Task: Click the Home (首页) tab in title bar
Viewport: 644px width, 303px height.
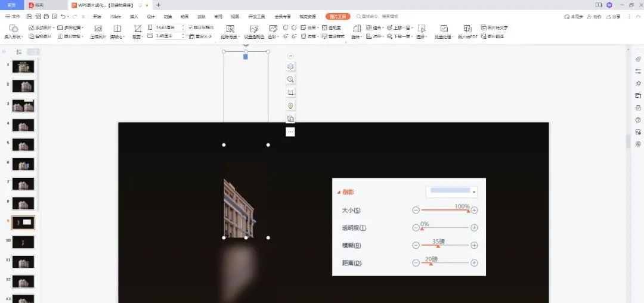Action: [x=12, y=5]
